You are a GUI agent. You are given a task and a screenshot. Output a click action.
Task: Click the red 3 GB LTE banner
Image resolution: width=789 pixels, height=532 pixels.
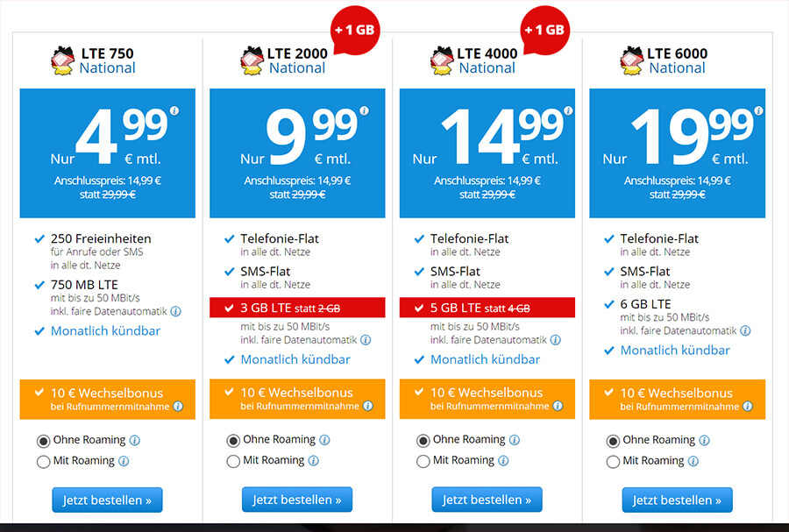tap(297, 308)
